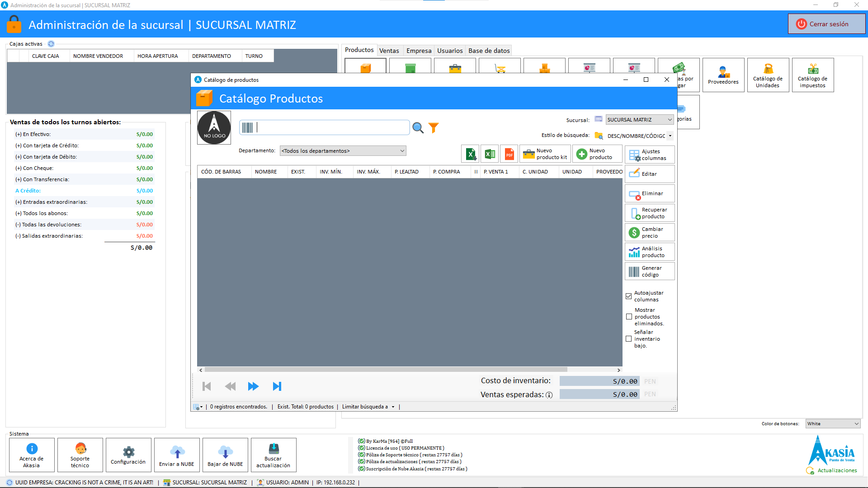Export with the light green Excel icon
Screen dimensions: 868x488
(490, 154)
